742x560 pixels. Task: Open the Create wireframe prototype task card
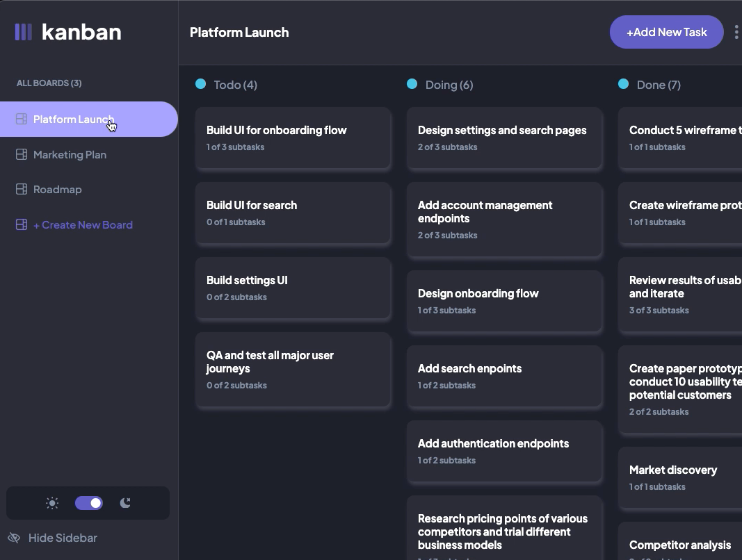click(680, 213)
